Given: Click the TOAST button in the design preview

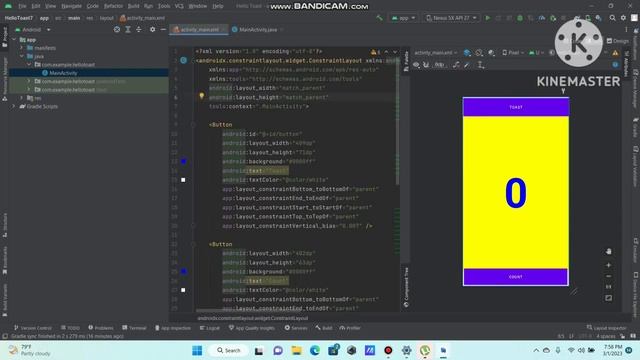Looking at the screenshot, I should [x=516, y=107].
